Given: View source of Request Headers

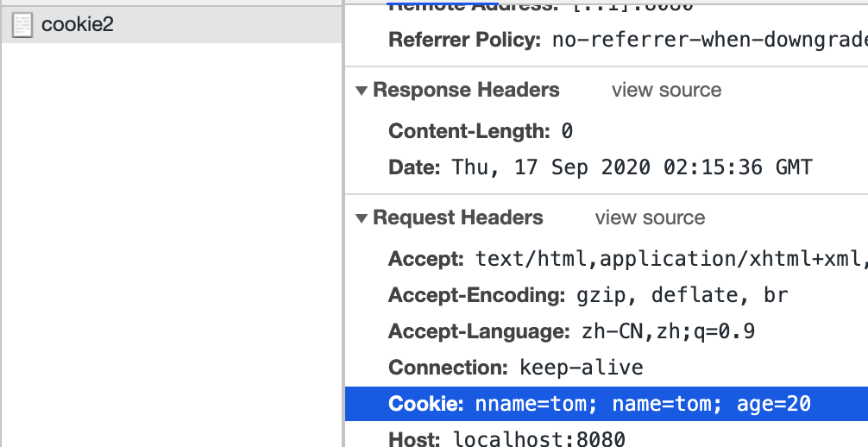Looking at the screenshot, I should 650,217.
